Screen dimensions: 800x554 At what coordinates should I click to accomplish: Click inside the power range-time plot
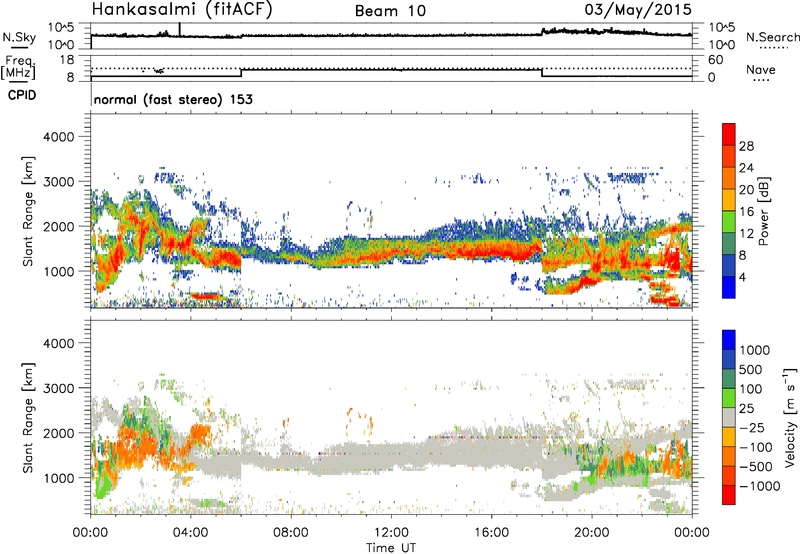tap(391, 210)
